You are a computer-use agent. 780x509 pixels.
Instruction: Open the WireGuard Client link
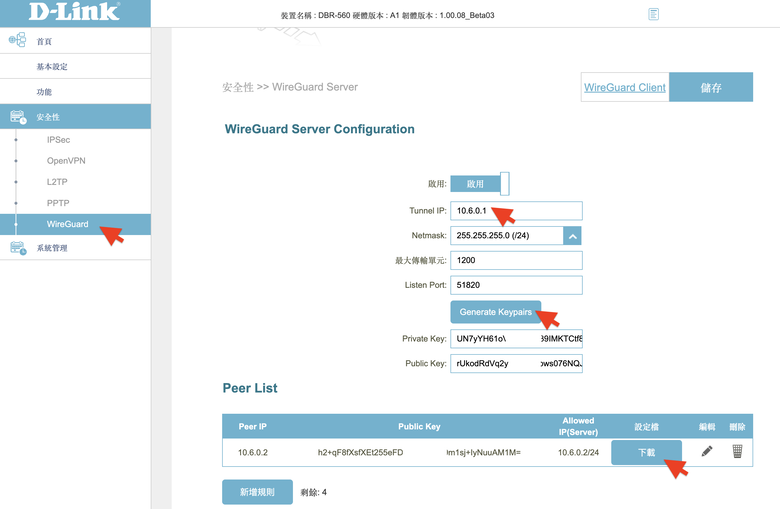coord(624,88)
